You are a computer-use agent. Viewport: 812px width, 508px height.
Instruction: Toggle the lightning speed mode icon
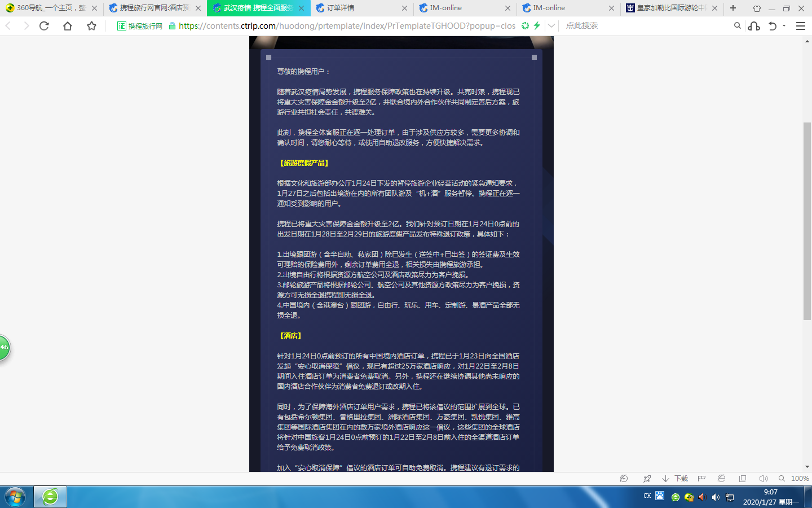(x=537, y=26)
